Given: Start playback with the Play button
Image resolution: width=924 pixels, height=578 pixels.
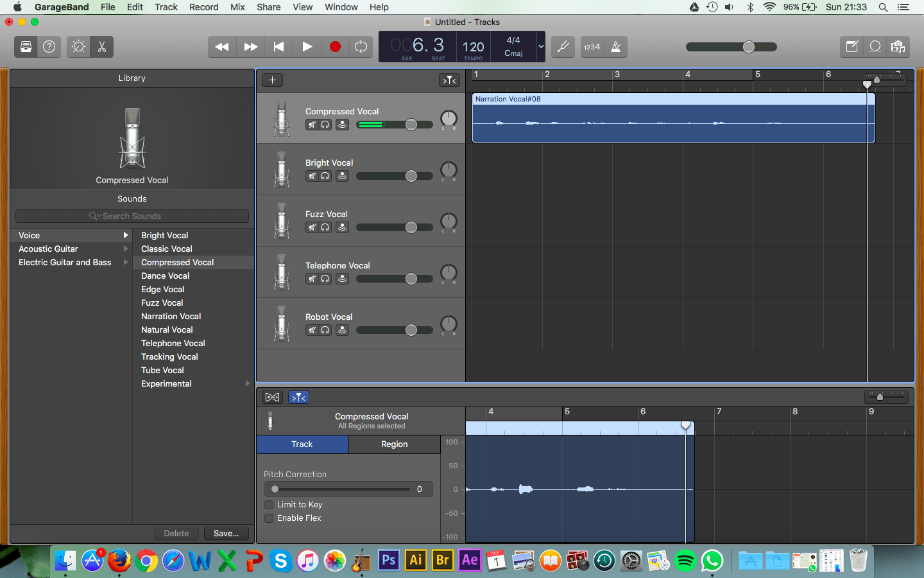Looking at the screenshot, I should 307,47.
